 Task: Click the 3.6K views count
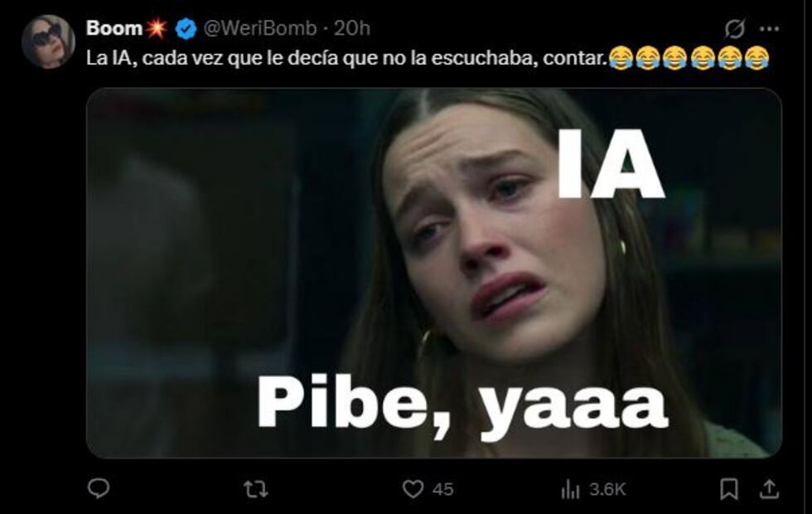[x=607, y=489]
